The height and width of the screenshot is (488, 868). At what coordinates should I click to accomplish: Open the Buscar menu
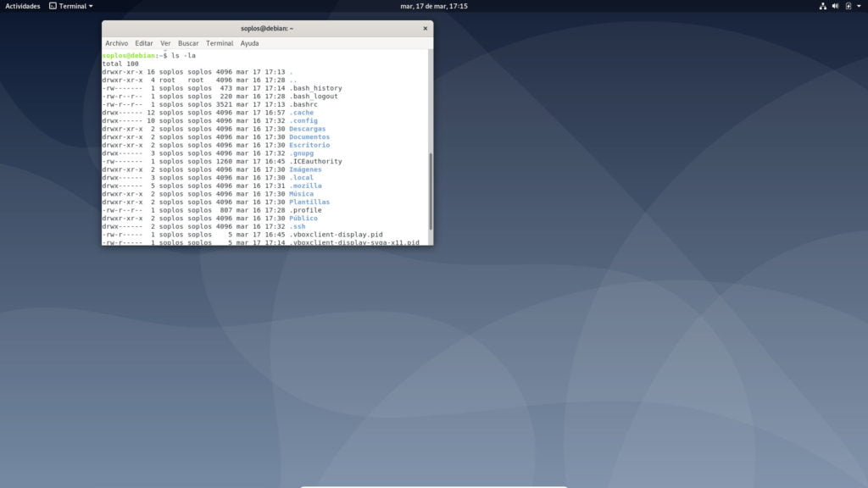coord(188,43)
